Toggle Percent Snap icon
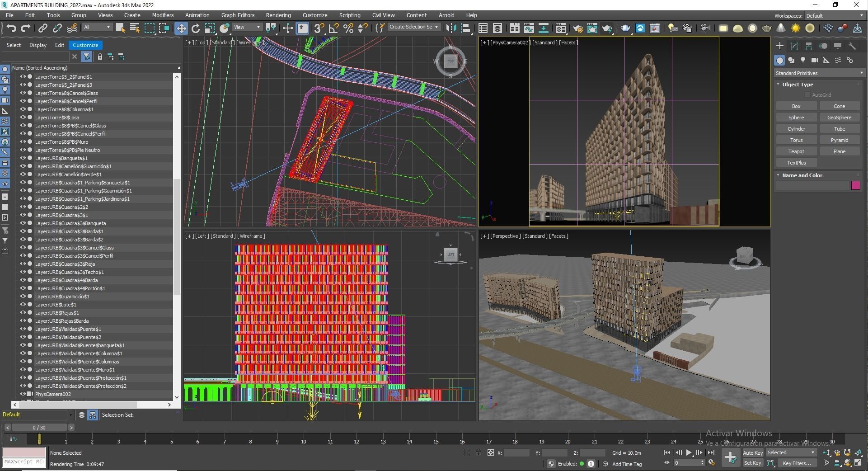This screenshot has height=471, width=868. pos(348,28)
